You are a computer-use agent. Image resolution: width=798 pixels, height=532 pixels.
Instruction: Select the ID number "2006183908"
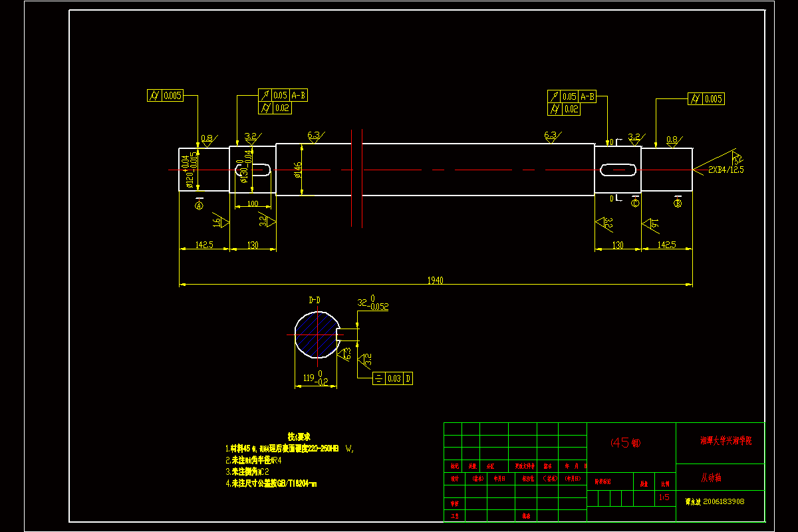(724, 502)
